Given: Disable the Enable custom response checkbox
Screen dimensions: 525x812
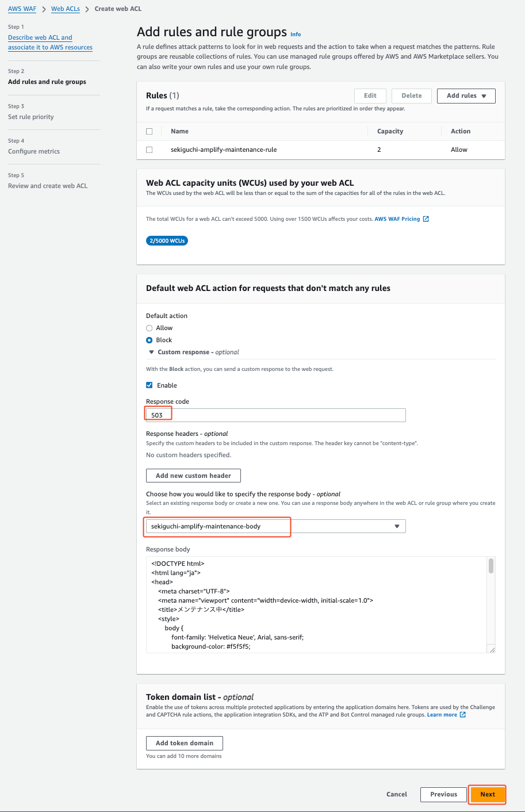Looking at the screenshot, I should click(x=150, y=385).
